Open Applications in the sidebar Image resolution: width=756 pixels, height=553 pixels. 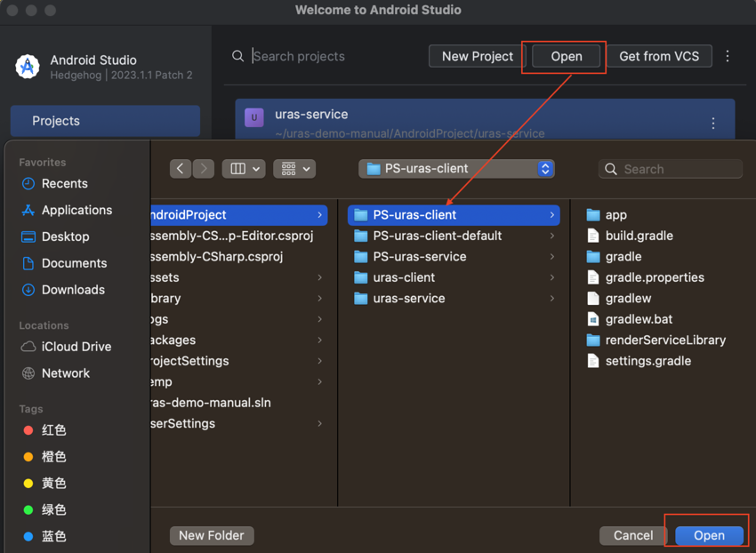tap(76, 210)
